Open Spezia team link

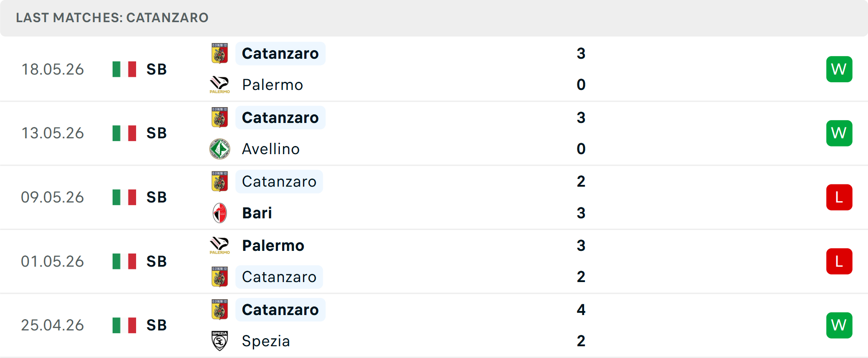coord(266,341)
